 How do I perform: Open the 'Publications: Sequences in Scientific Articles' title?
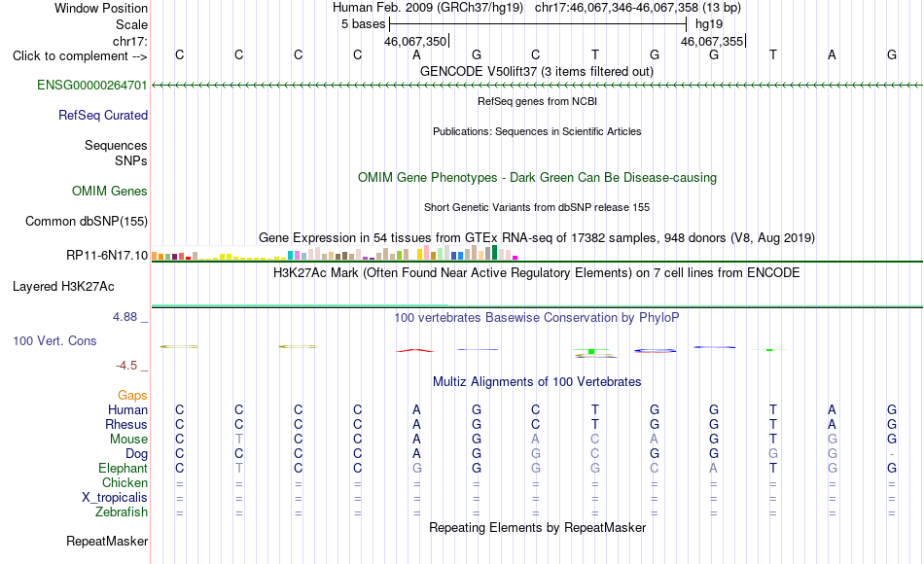[x=537, y=131]
